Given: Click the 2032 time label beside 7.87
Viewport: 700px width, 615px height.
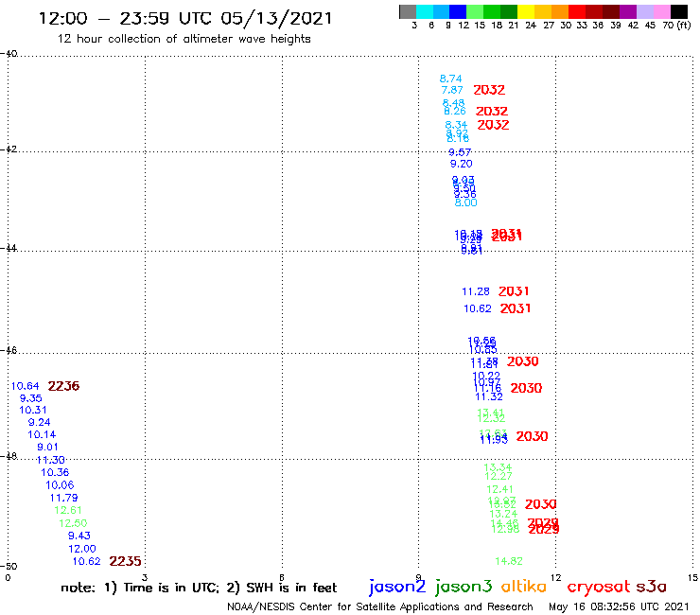Looking at the screenshot, I should pyautogui.click(x=489, y=90).
